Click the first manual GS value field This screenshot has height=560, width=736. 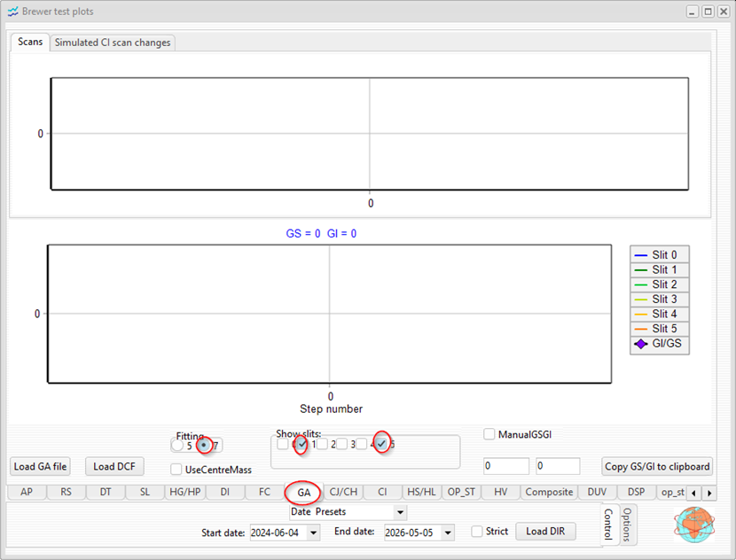tap(506, 466)
